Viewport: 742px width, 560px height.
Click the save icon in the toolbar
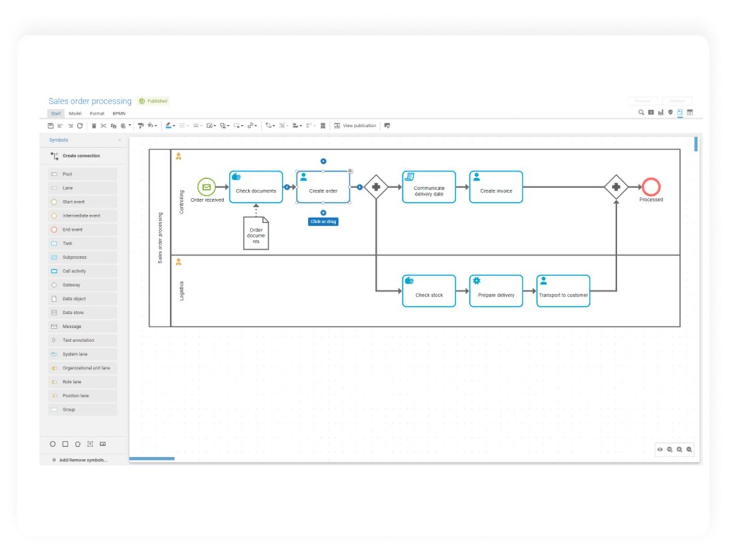(51, 126)
